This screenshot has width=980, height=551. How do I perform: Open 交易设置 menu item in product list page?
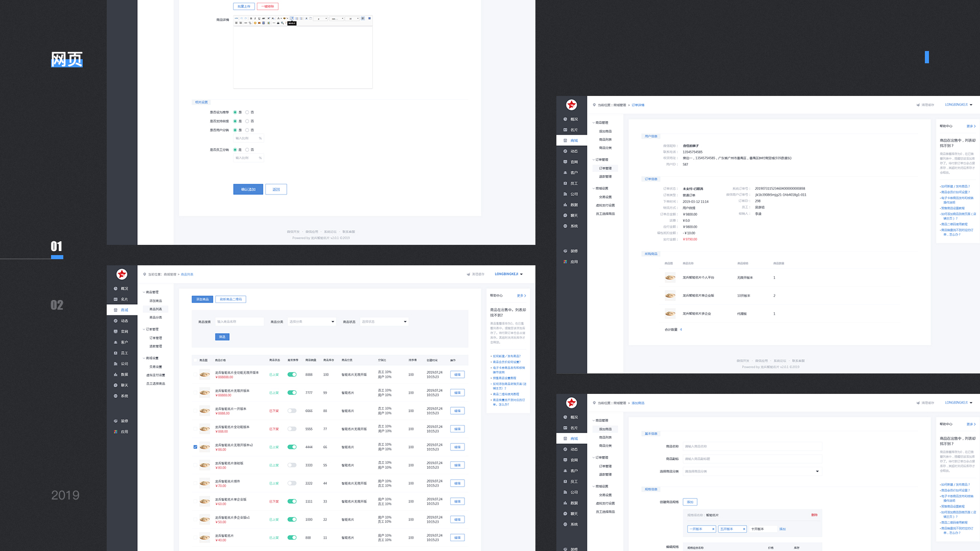pyautogui.click(x=156, y=367)
